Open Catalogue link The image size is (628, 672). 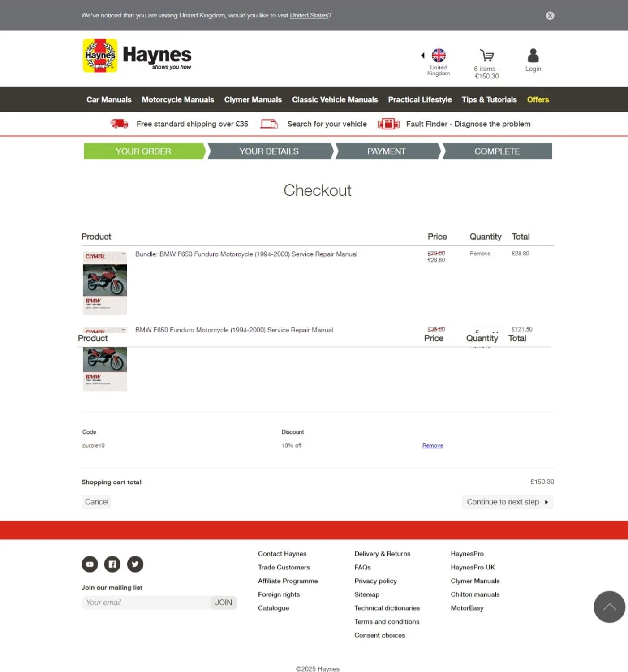[x=274, y=608]
